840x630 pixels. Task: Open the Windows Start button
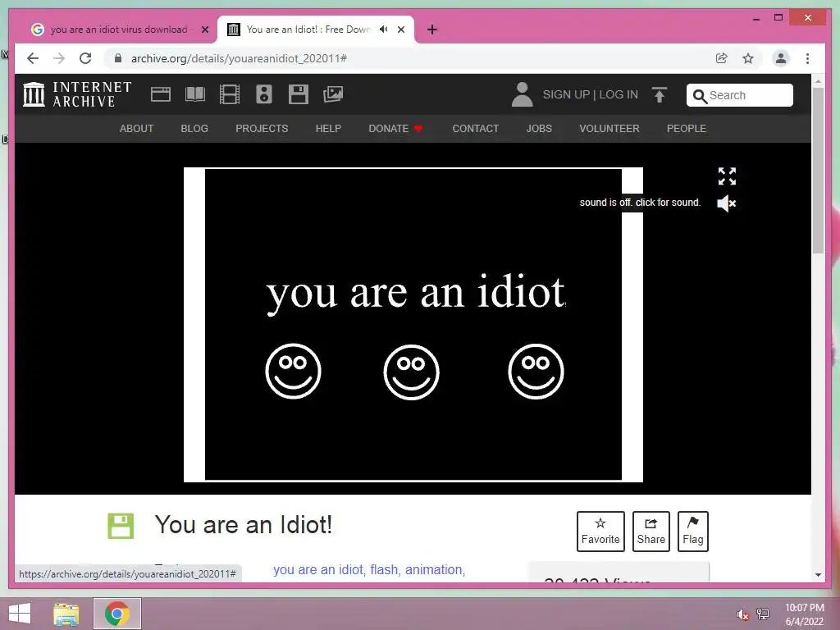(20, 614)
